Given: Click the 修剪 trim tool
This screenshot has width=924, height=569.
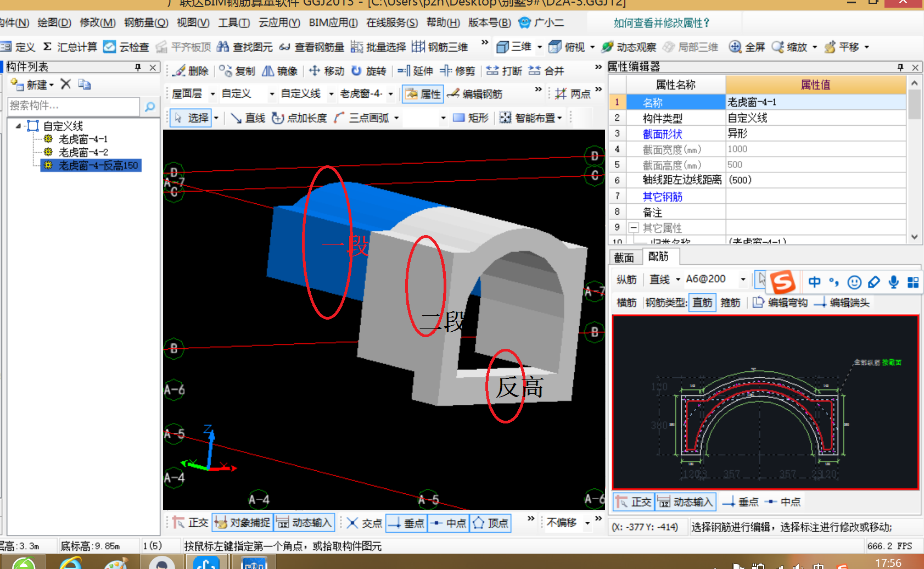Looking at the screenshot, I should pos(457,71).
